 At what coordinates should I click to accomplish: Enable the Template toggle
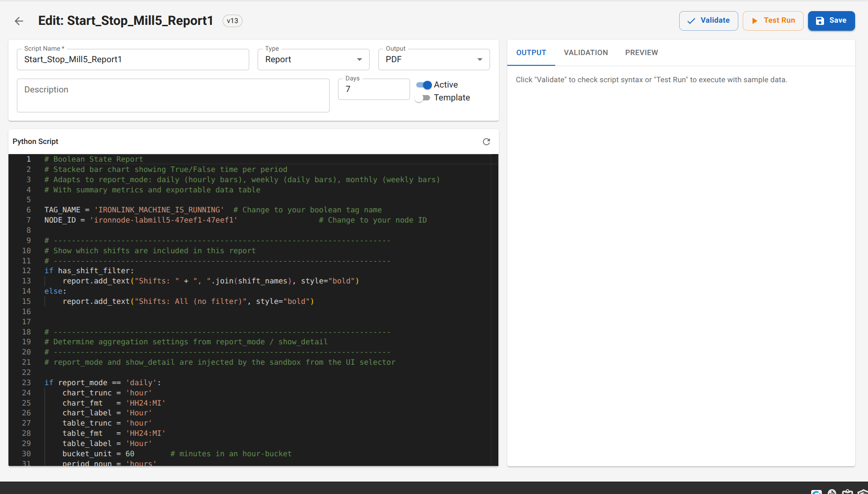[421, 98]
